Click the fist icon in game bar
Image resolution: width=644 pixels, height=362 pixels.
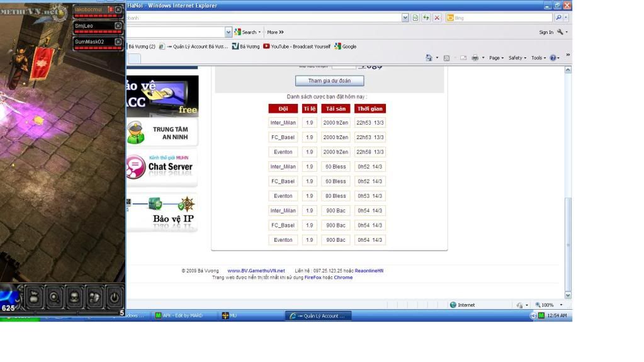[94, 297]
